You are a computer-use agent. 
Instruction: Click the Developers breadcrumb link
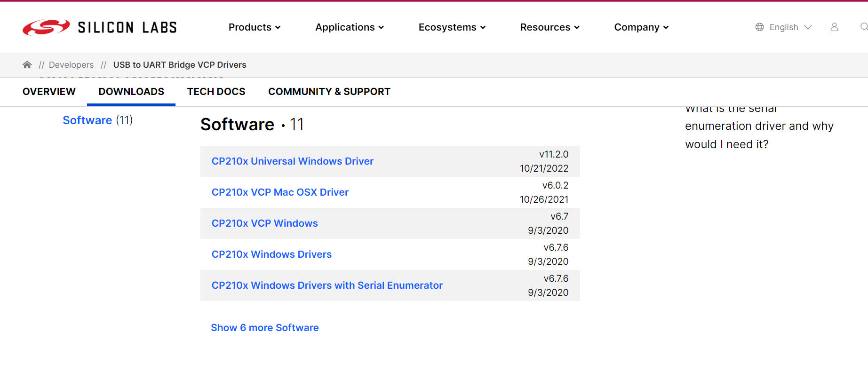pos(71,65)
